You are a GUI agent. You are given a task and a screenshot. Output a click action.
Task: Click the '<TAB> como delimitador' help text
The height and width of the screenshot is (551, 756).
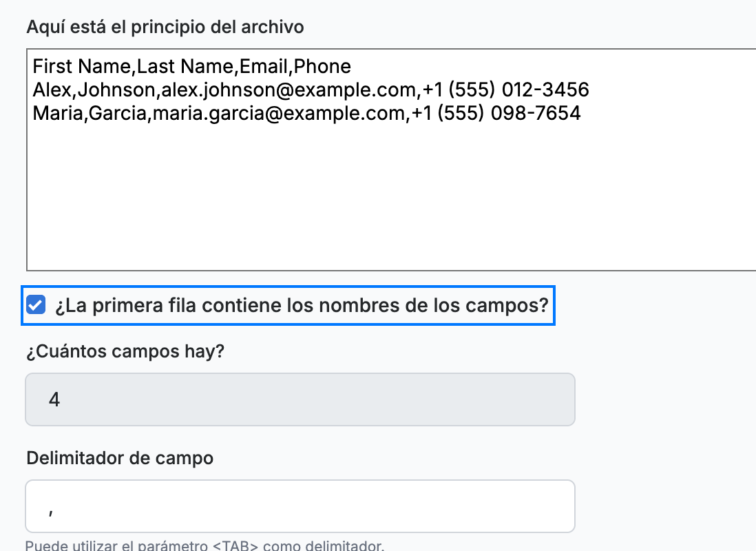pos(298,545)
